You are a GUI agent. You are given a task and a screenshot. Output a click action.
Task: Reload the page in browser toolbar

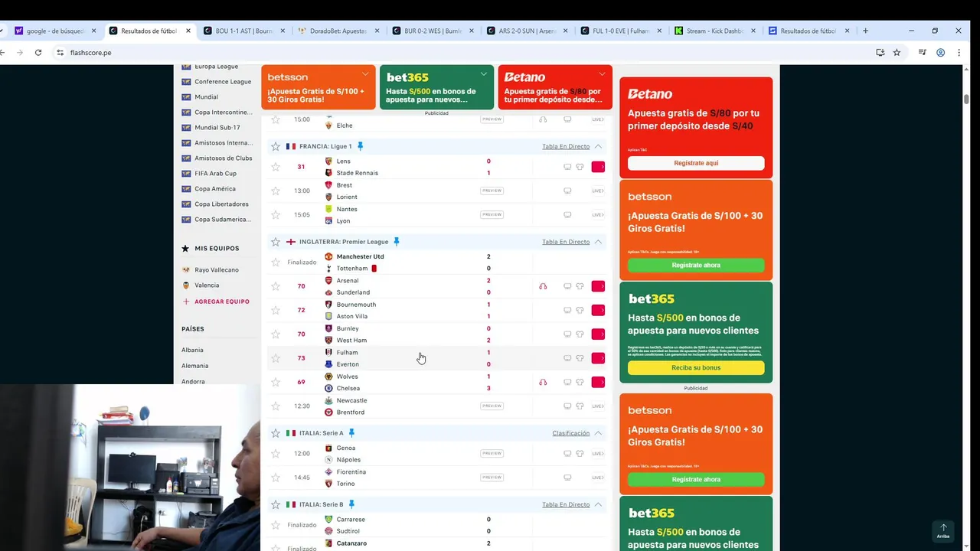tap(38, 53)
